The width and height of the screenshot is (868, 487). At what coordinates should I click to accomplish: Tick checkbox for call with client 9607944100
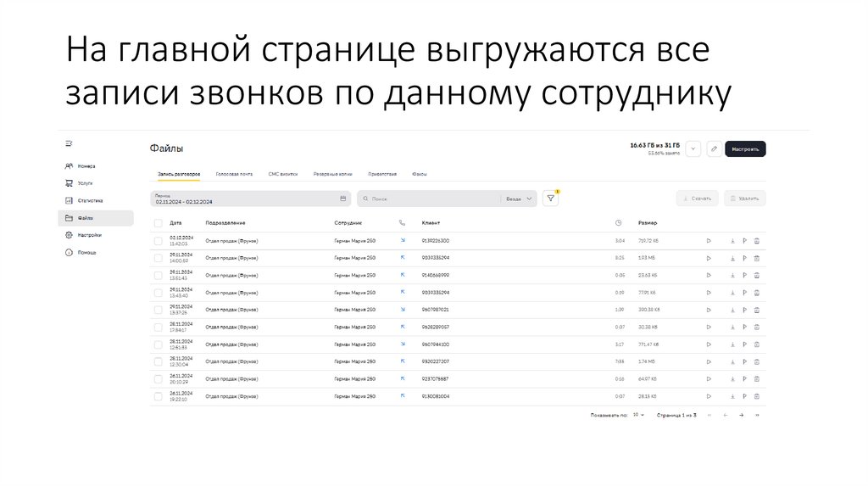pyautogui.click(x=159, y=344)
